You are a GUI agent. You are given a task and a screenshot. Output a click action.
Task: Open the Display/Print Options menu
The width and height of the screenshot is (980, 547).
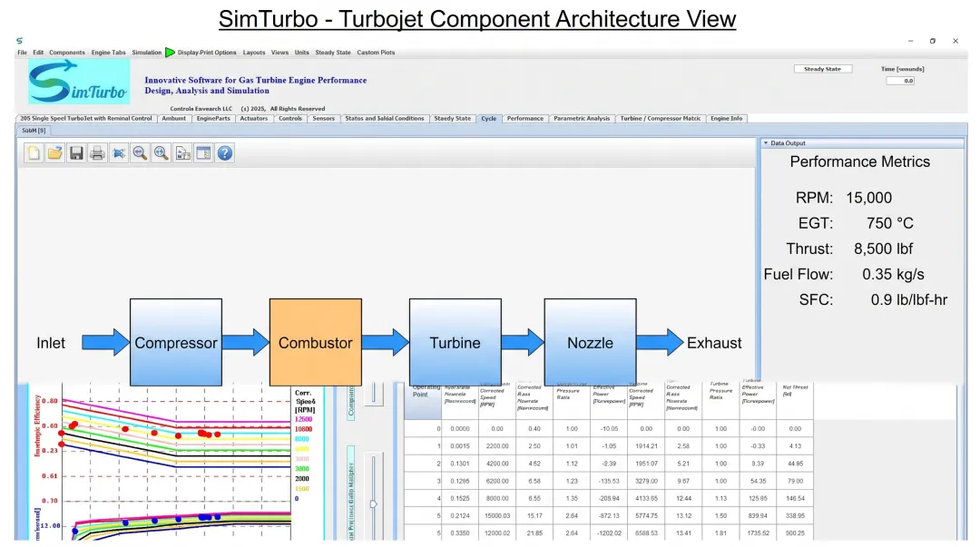207,53
